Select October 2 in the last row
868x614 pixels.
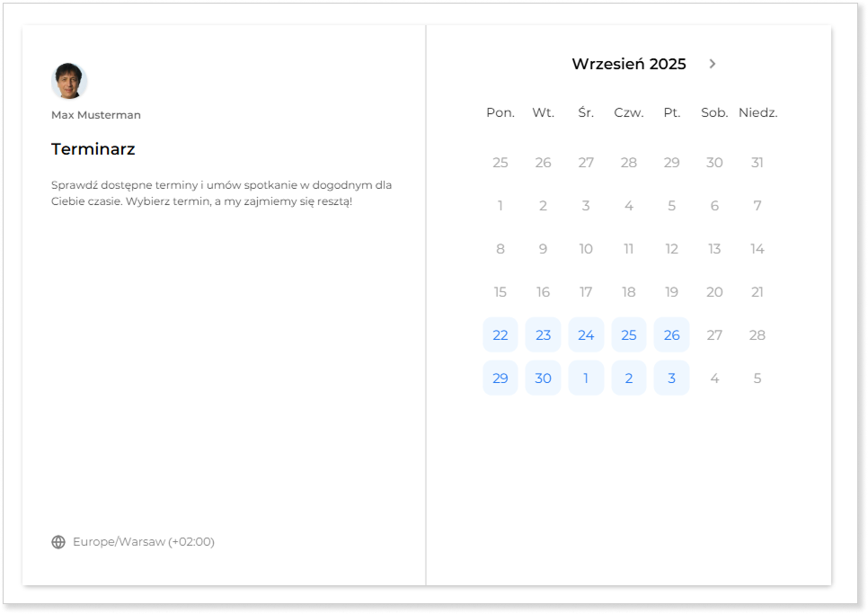tap(629, 378)
